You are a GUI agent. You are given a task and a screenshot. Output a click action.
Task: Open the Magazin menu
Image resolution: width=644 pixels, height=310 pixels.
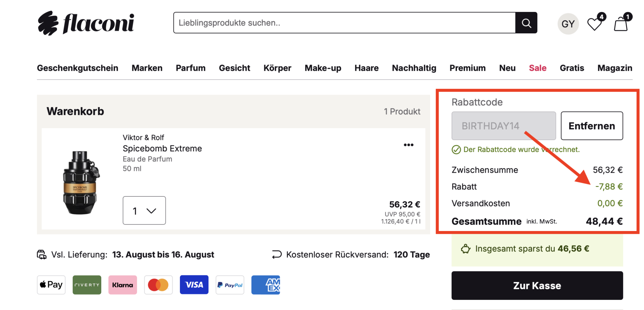coord(615,68)
